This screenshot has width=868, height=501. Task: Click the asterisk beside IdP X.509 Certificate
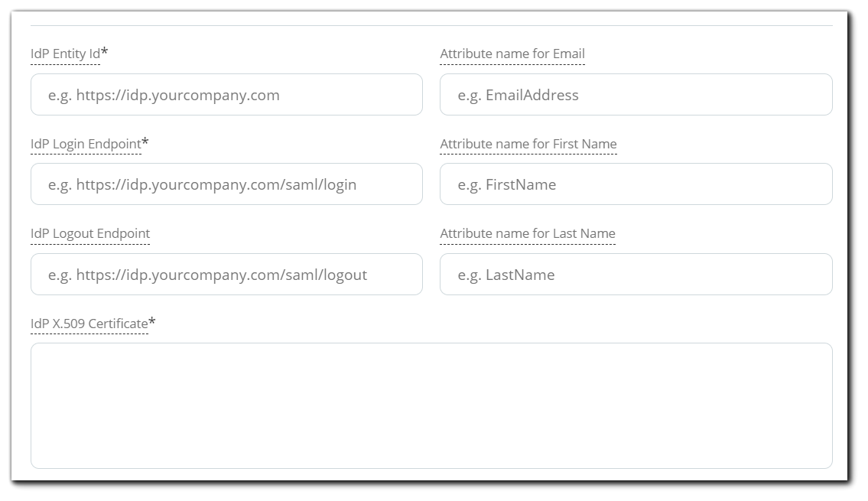[151, 321]
